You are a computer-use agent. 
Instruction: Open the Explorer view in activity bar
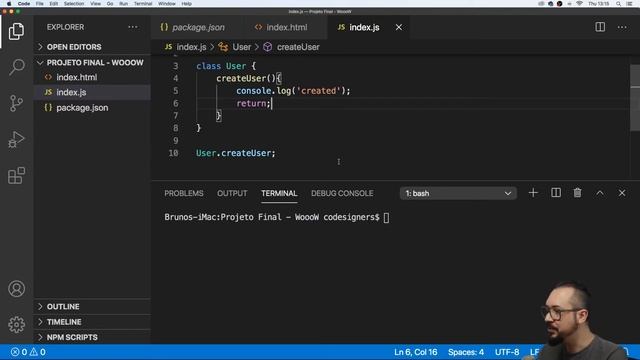click(x=16, y=31)
